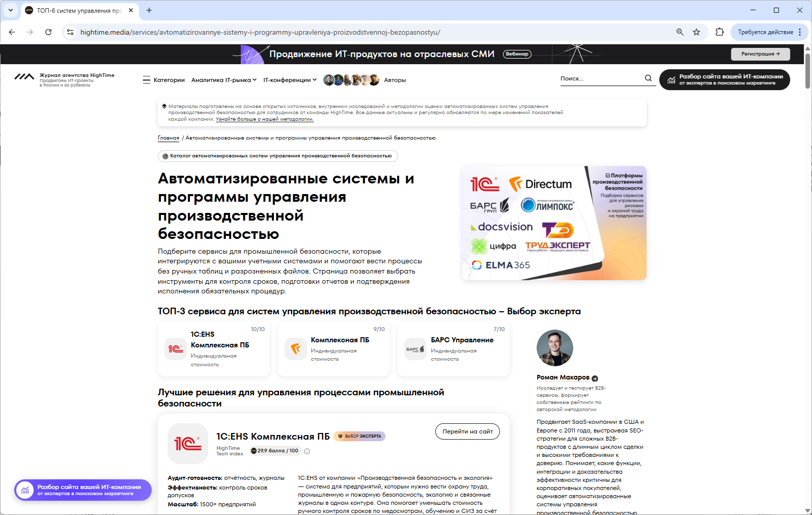Open the tab search dropdown arrow

point(10,10)
